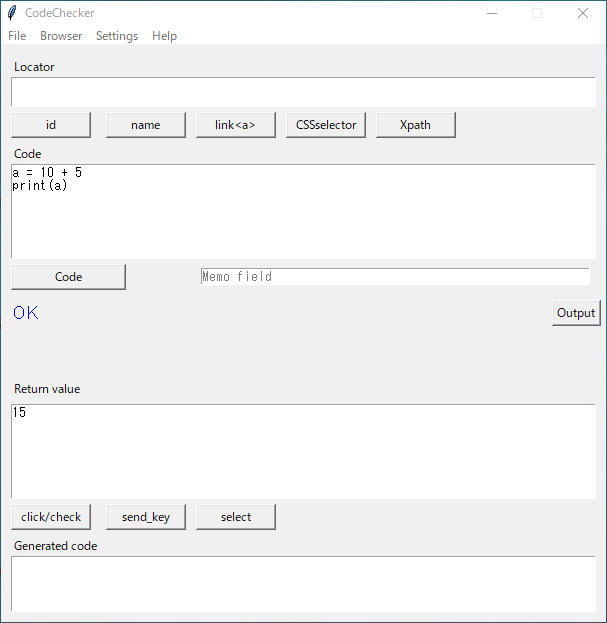
Task: Click the select button
Action: coord(236,517)
